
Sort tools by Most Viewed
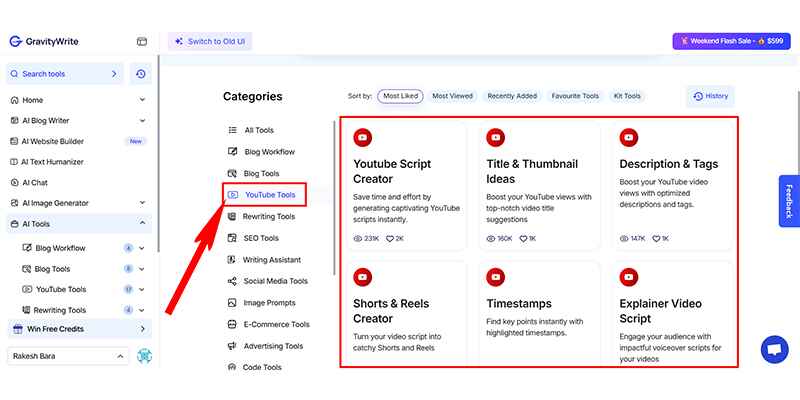pyautogui.click(x=452, y=96)
